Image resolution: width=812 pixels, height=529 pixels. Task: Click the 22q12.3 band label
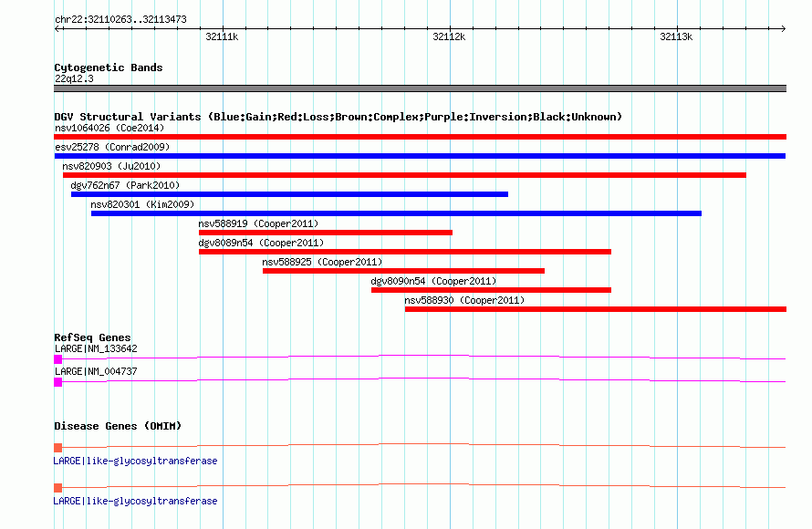(x=74, y=78)
